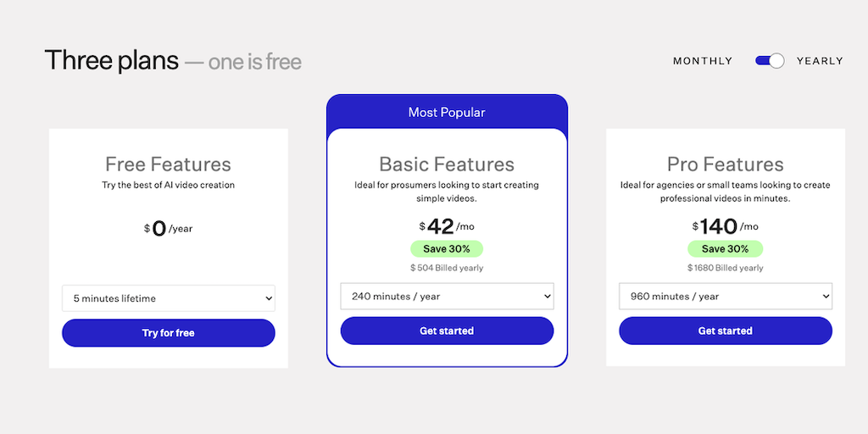Click Get started under Basic Features

447,331
